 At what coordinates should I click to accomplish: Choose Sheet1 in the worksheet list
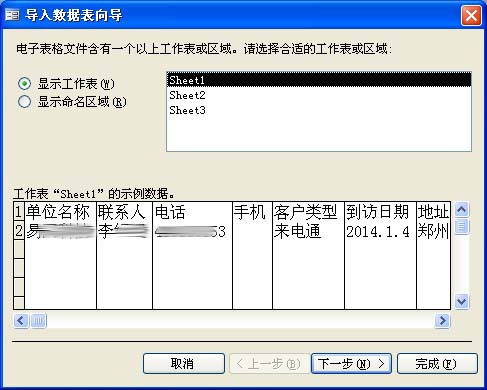point(319,80)
